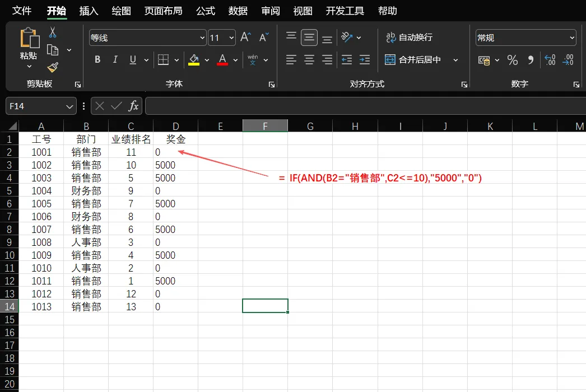The image size is (586, 392).
Task: Toggle italic formatting
Action: 115,60
